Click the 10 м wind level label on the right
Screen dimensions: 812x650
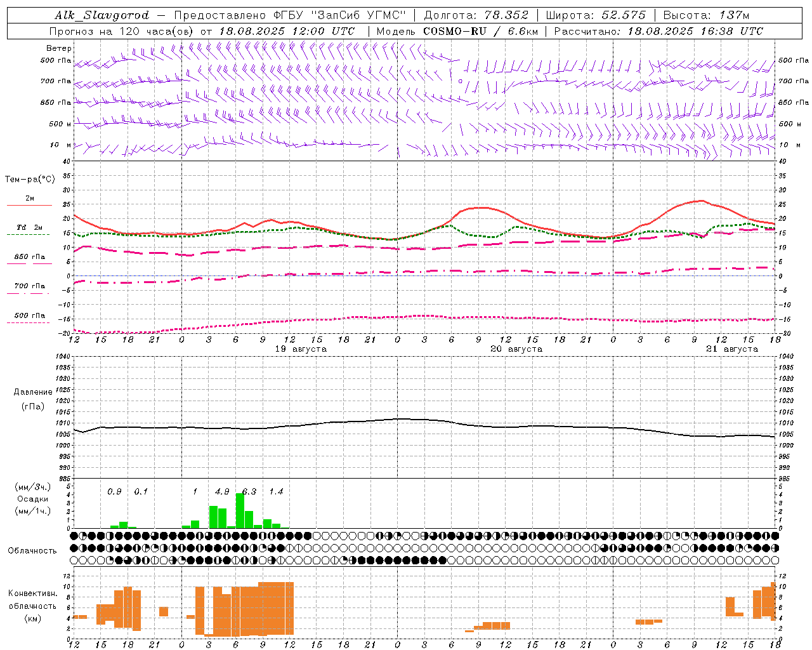(x=789, y=145)
